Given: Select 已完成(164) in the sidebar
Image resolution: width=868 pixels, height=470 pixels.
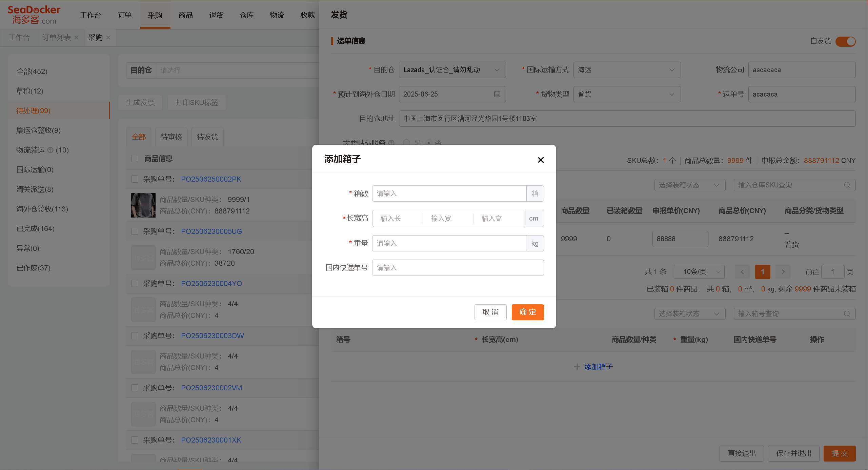Looking at the screenshot, I should [59, 228].
